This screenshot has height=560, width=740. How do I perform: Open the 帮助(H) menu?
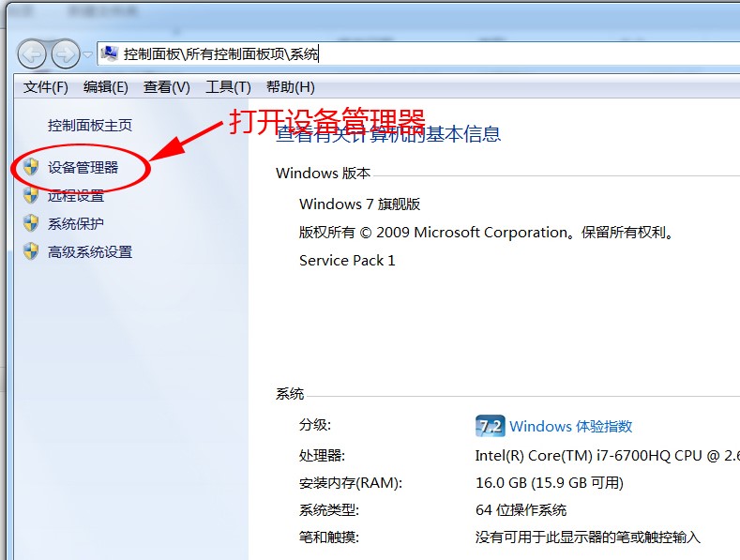click(x=290, y=87)
